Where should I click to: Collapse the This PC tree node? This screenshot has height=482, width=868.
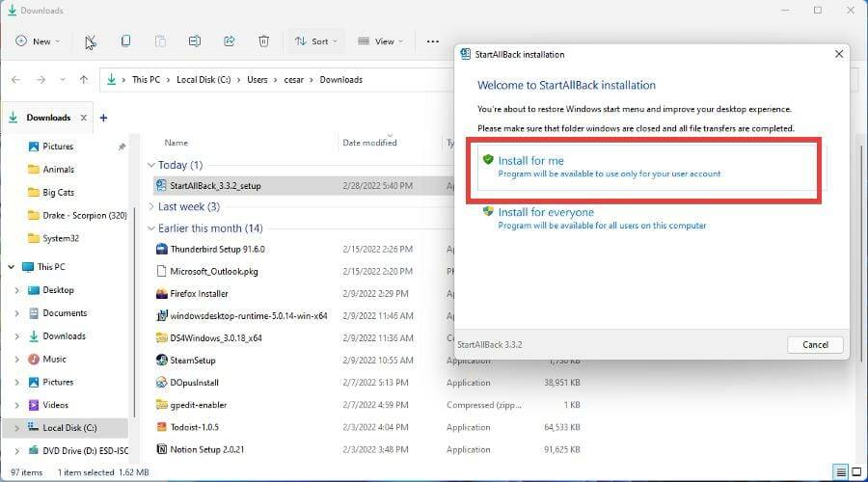[11, 267]
